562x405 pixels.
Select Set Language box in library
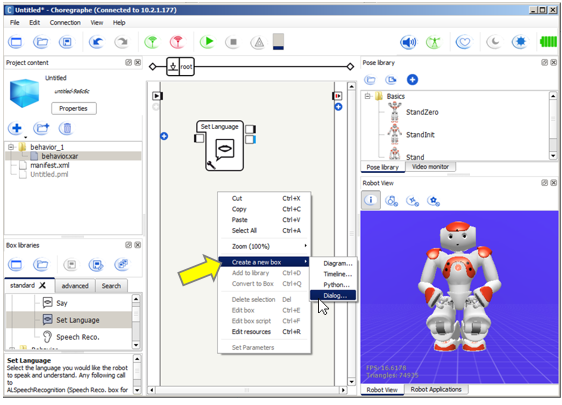coord(70,320)
